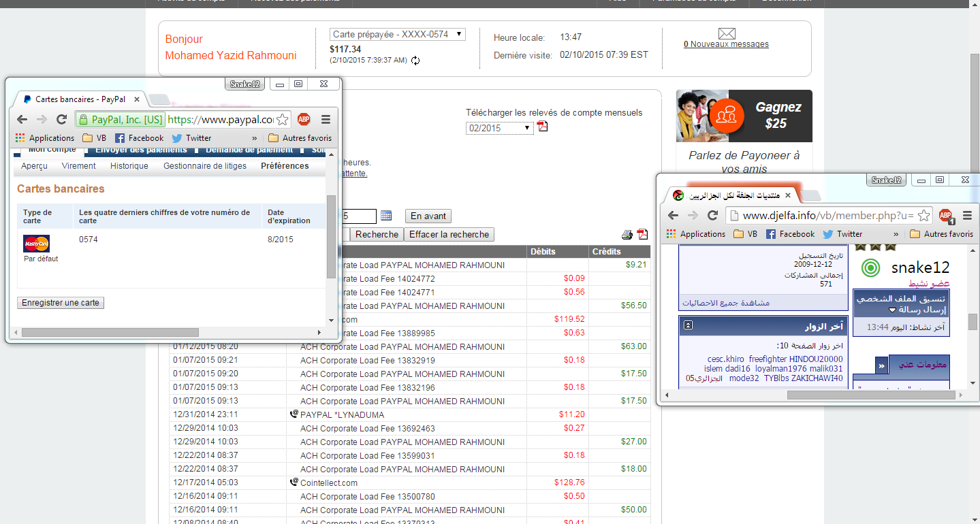The height and width of the screenshot is (524, 980).
Task: Open VB bookmark folder in PayPal window
Action: (x=95, y=137)
